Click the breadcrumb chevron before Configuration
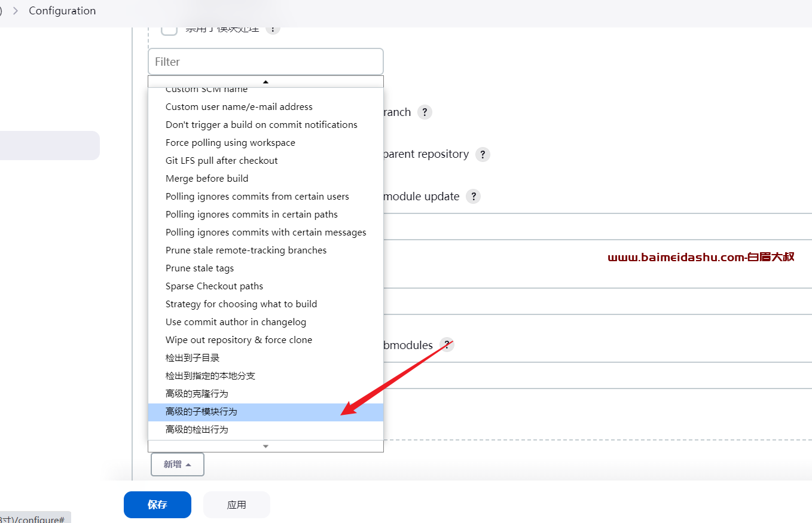The height and width of the screenshot is (523, 812). (x=16, y=11)
